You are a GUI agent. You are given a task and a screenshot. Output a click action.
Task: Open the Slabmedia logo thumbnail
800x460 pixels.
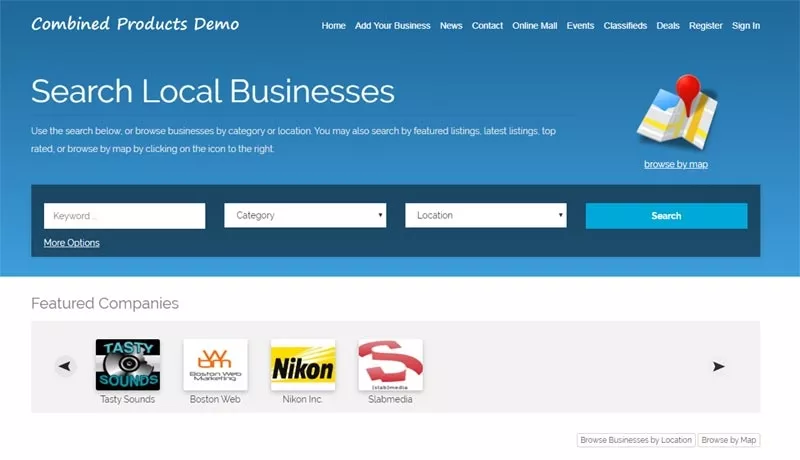pyautogui.click(x=390, y=364)
